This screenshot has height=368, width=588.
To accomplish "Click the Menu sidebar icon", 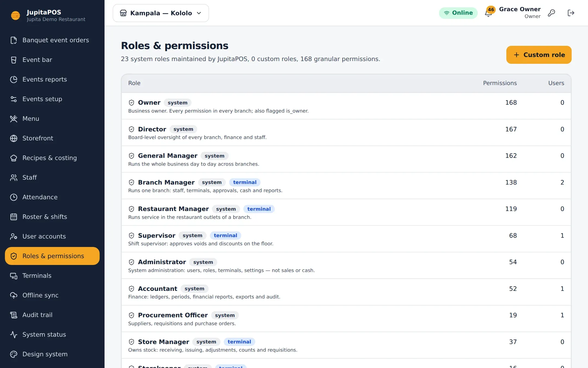I will (x=14, y=119).
